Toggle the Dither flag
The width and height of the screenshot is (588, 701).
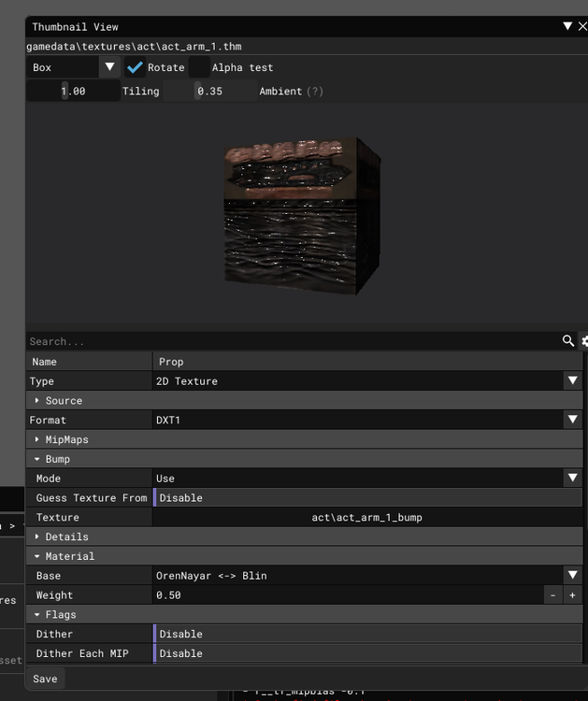[x=367, y=634]
